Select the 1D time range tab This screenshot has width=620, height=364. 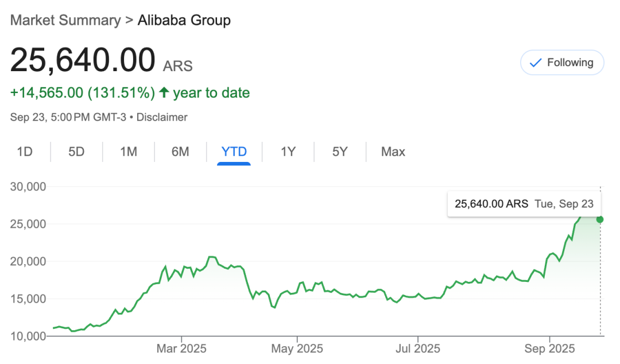25,152
